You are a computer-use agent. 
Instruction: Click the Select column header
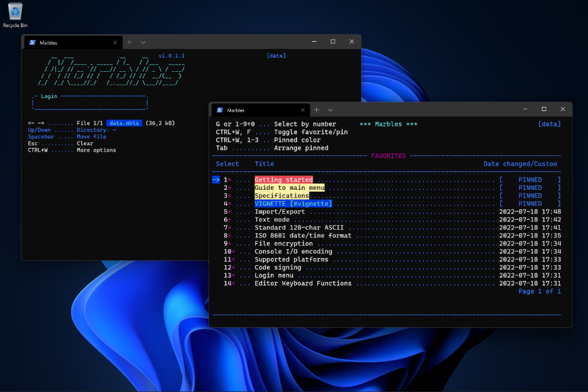(x=227, y=163)
